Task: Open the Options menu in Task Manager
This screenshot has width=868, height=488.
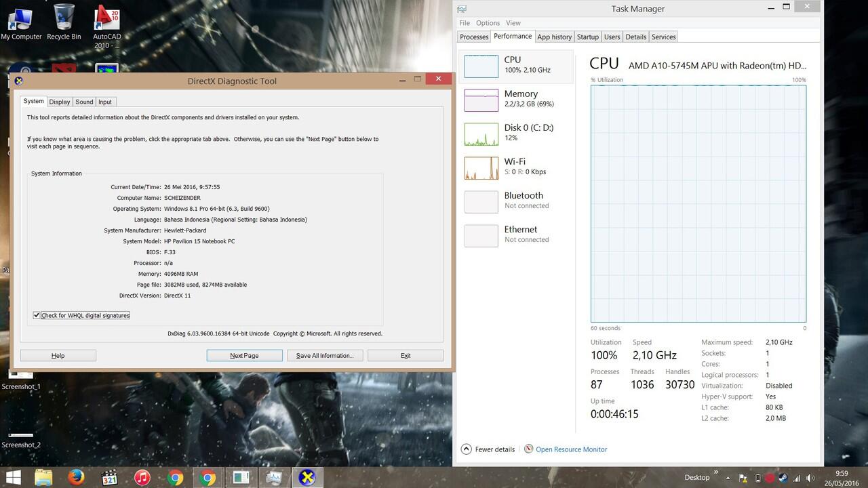Action: [x=487, y=22]
